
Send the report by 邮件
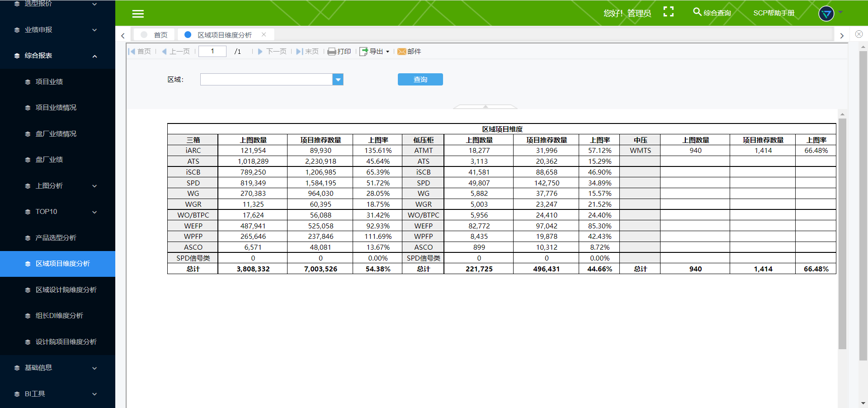coord(409,52)
